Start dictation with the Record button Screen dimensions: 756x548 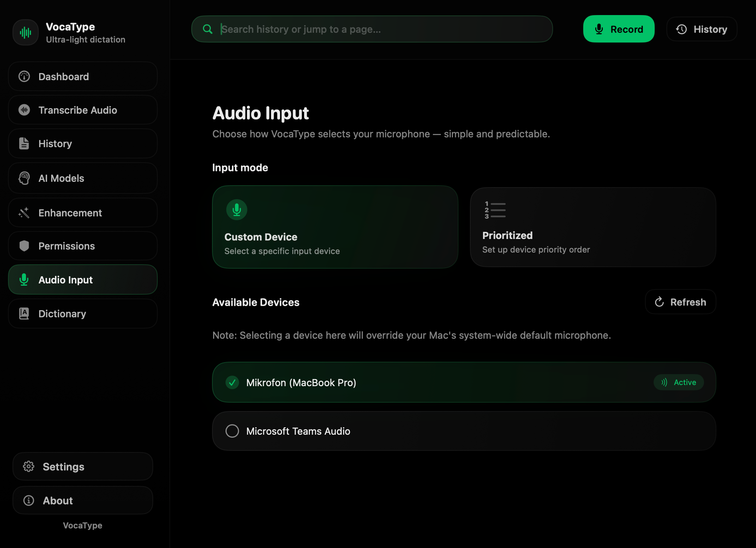pyautogui.click(x=619, y=29)
